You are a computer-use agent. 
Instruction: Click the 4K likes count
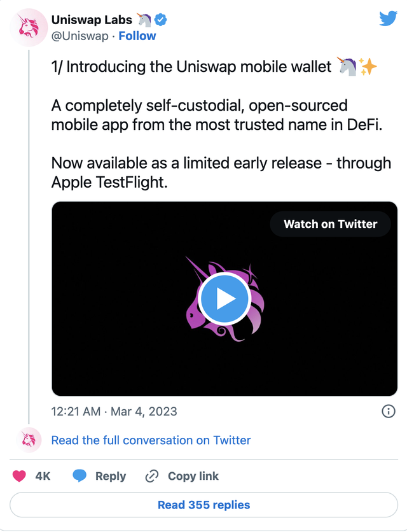coord(43,476)
